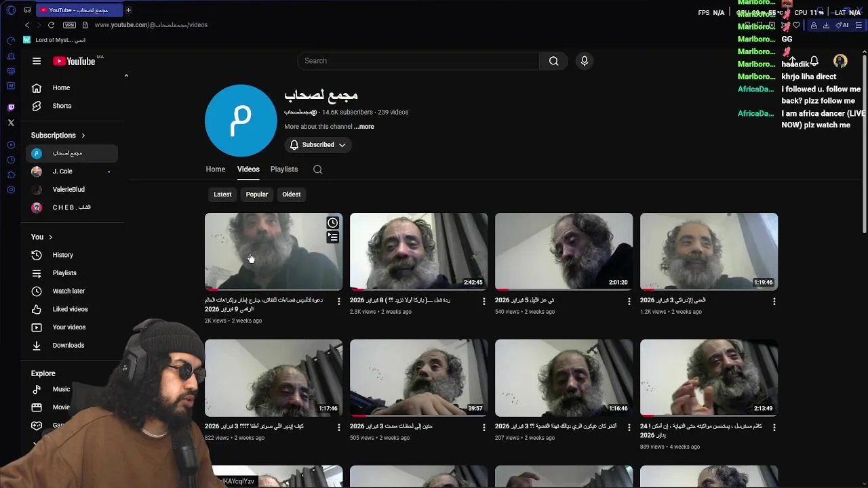
Task: Open options menu for 1:19:46 video
Action: click(774, 302)
